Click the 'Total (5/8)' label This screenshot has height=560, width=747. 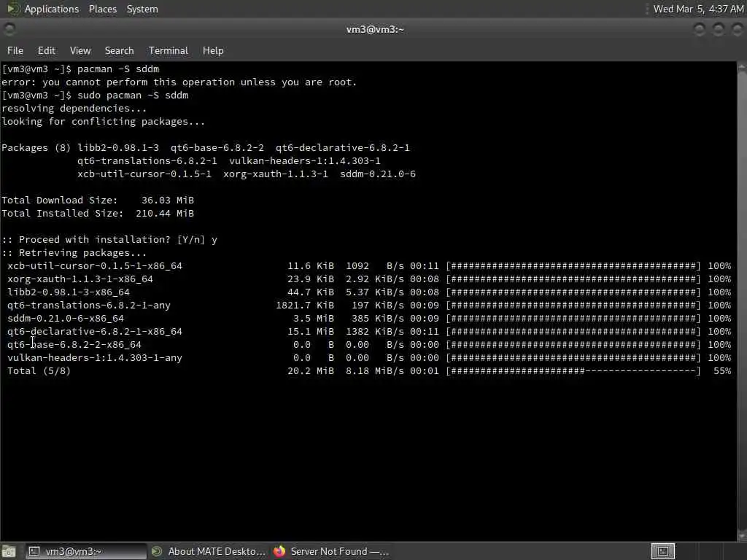[x=39, y=370]
